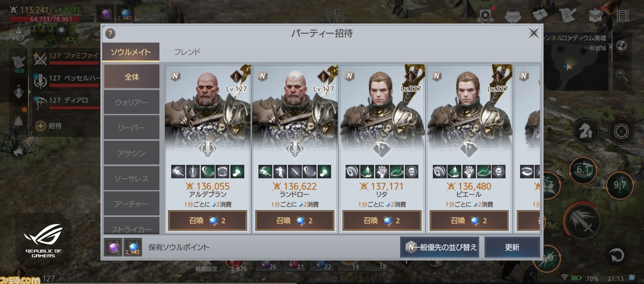
Task: Click the first skill icon on アルデブラン card
Action: [x=178, y=172]
